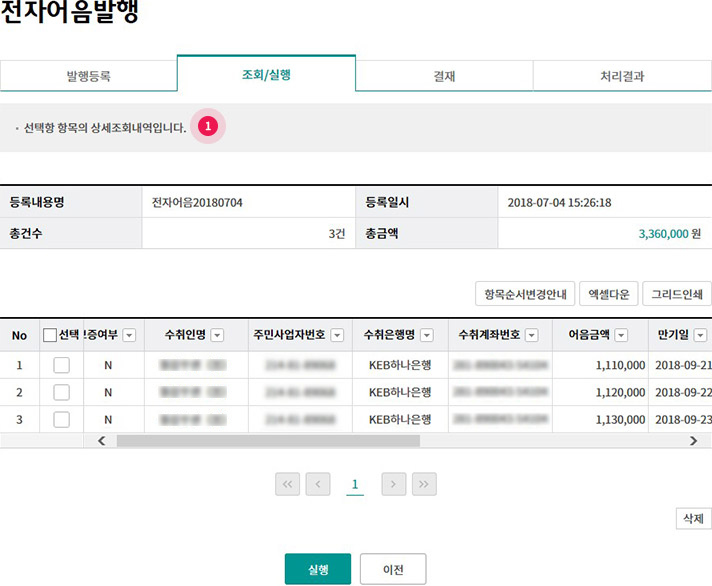Open the 수취인명 column filter dropdown
The height and width of the screenshot is (586, 712).
point(217,336)
